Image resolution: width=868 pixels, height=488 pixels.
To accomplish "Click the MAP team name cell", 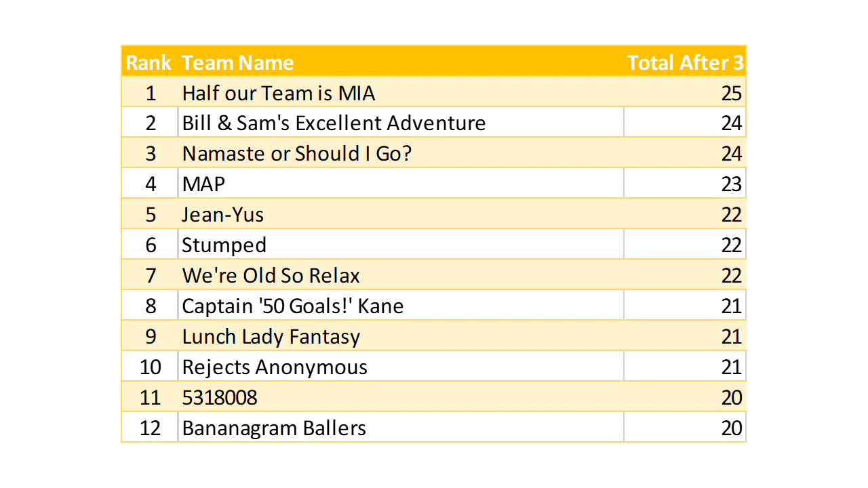I will (x=203, y=184).
